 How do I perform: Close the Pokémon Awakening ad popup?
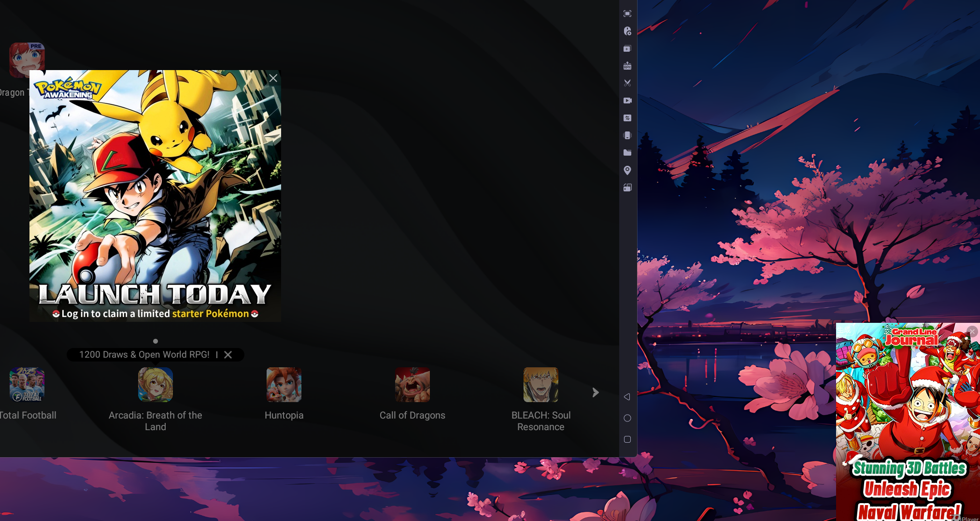pyautogui.click(x=273, y=78)
